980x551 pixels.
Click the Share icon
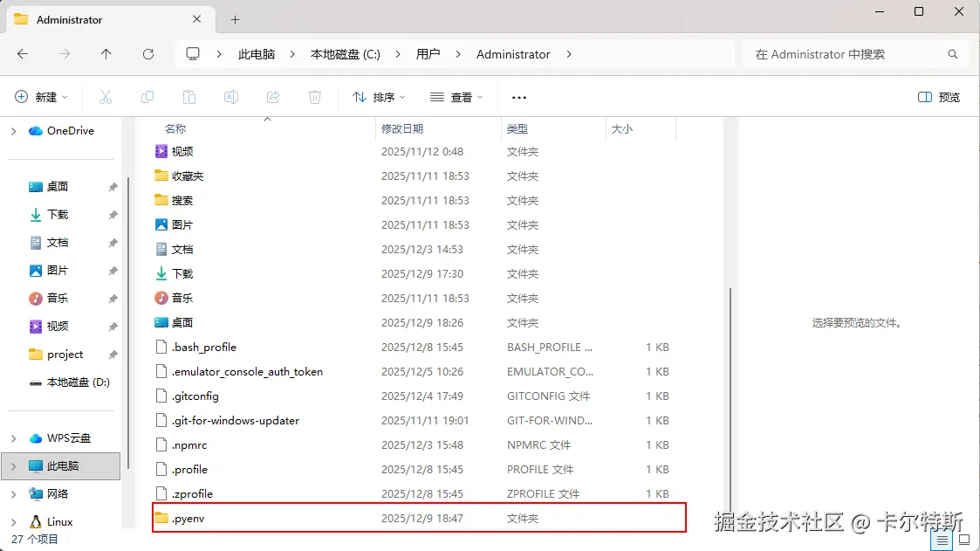coord(272,97)
